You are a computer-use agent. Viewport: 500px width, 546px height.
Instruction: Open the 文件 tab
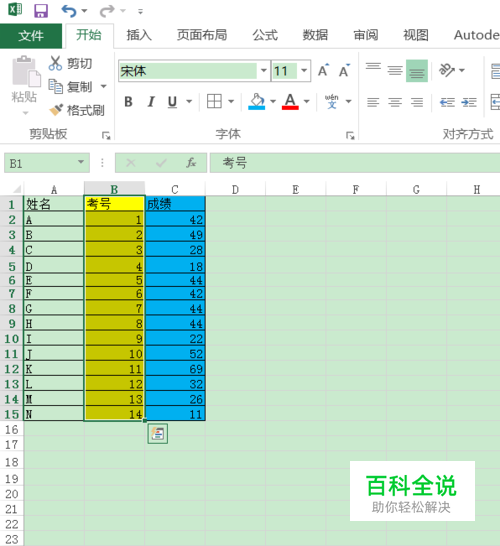(31, 36)
